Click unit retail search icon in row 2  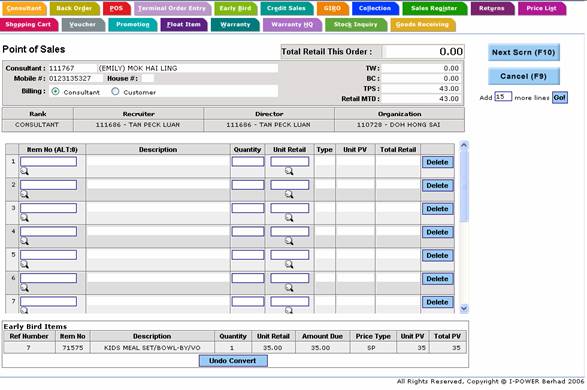(289, 195)
